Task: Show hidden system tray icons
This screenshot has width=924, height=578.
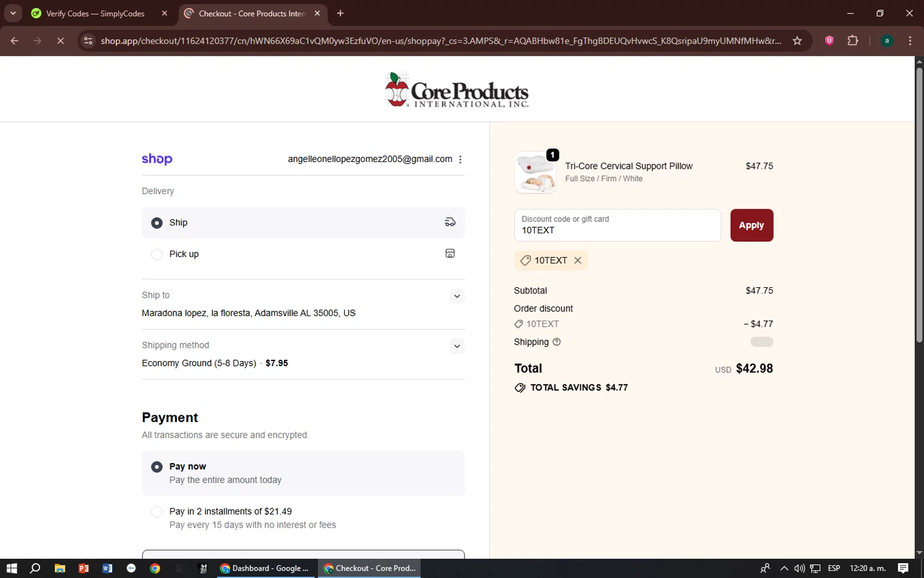Action: click(784, 568)
